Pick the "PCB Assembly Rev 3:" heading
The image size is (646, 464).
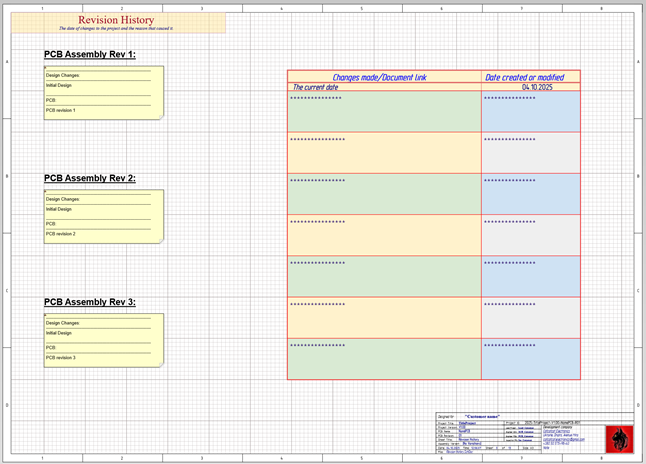(x=90, y=302)
